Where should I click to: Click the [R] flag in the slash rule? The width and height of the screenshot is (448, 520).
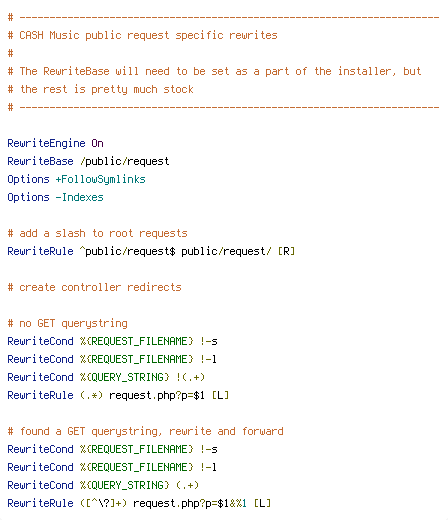(286, 251)
